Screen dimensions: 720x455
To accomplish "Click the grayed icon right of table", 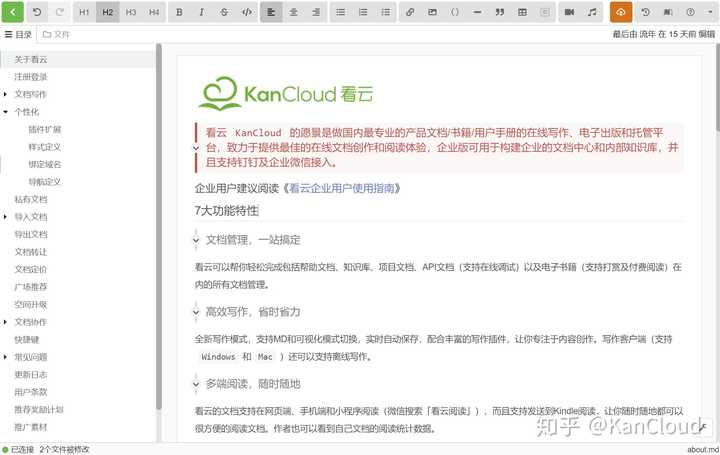I will click(x=545, y=12).
